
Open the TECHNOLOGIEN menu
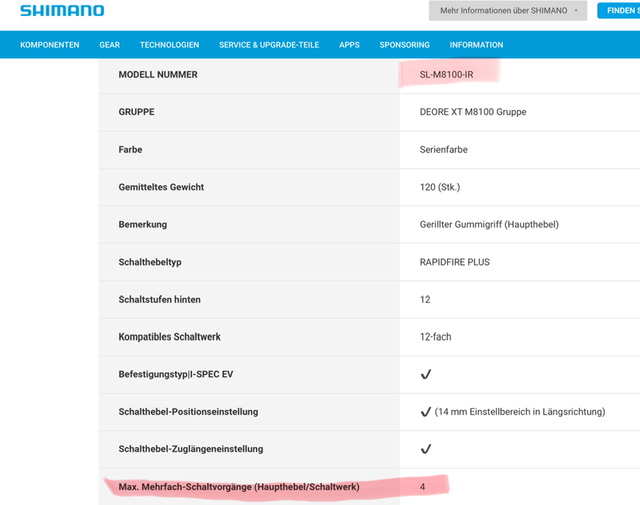(169, 45)
